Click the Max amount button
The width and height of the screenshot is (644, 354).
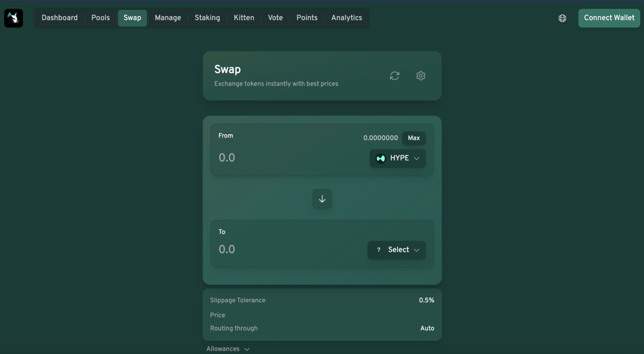point(414,138)
